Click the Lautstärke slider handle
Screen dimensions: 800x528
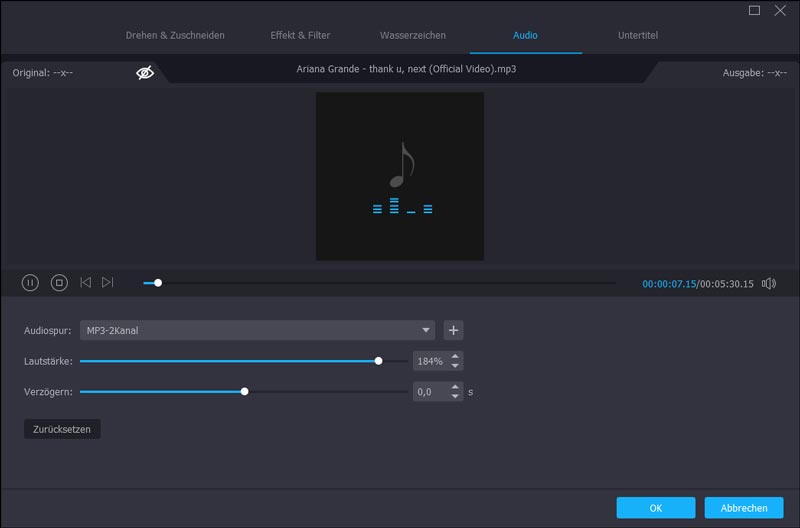click(378, 361)
